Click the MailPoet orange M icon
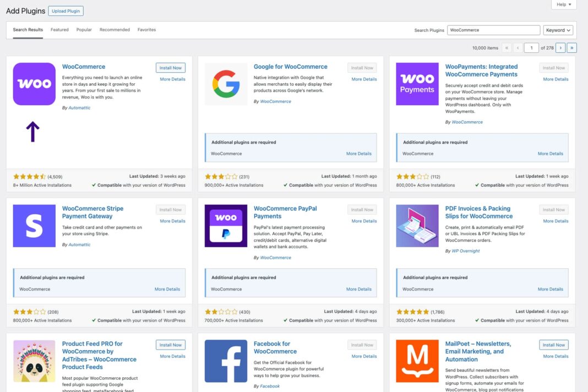 click(x=417, y=361)
